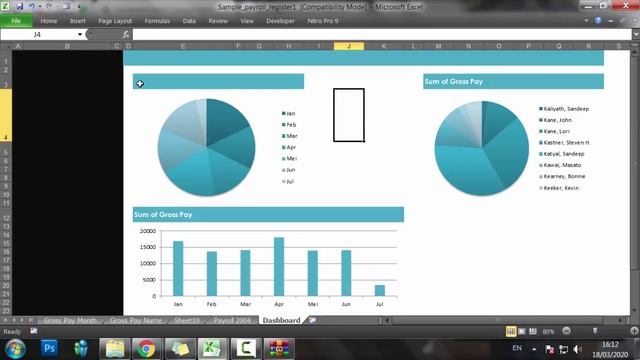Open the Review ribbon tab
Viewport: 640px width, 360px height.
click(218, 21)
